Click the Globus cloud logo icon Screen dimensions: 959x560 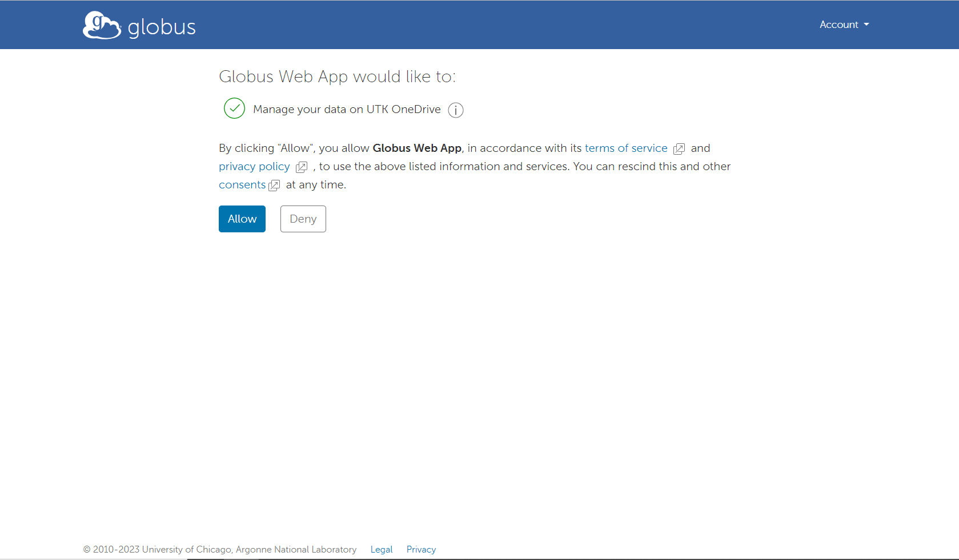pos(102,26)
